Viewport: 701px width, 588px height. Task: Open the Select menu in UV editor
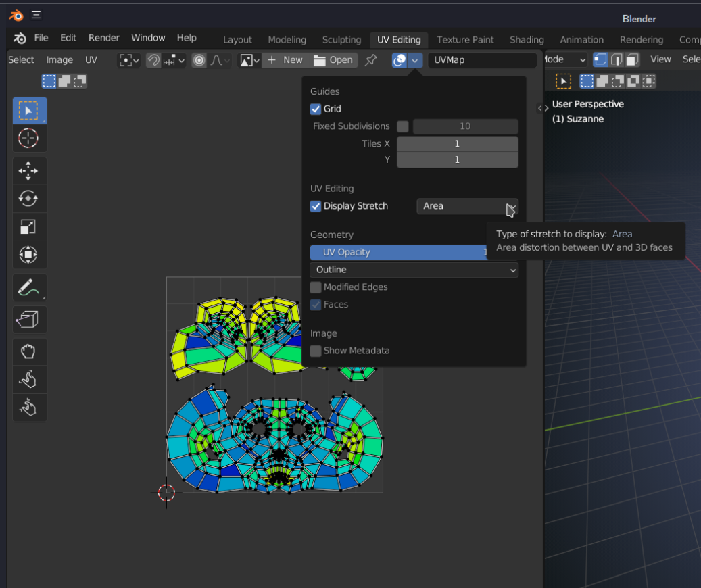(21, 60)
